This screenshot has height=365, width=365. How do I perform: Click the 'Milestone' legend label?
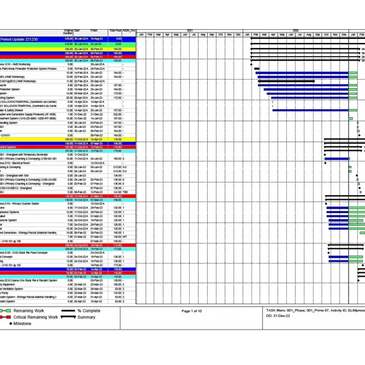point(22,323)
